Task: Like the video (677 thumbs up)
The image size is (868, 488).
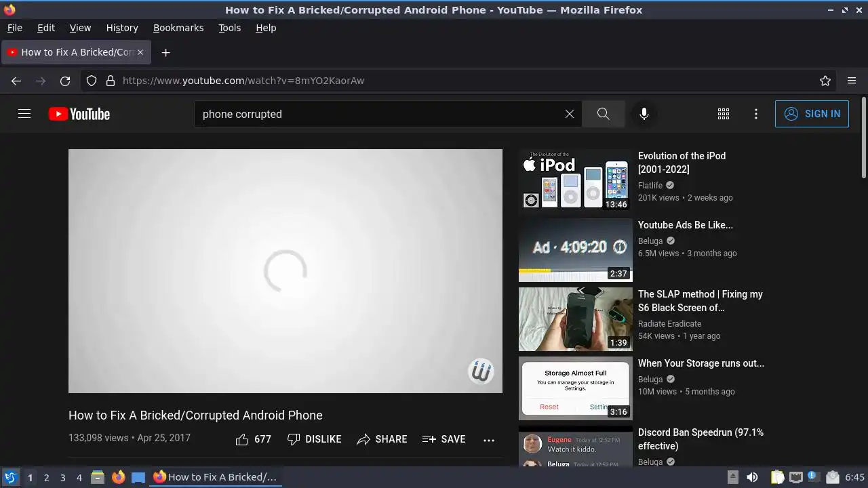Action: pos(253,439)
